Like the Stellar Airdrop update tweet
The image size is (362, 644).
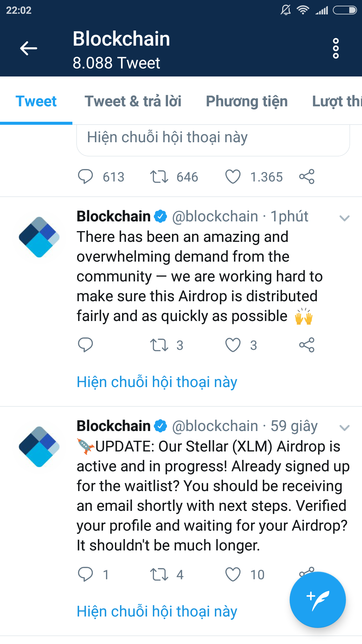(233, 574)
